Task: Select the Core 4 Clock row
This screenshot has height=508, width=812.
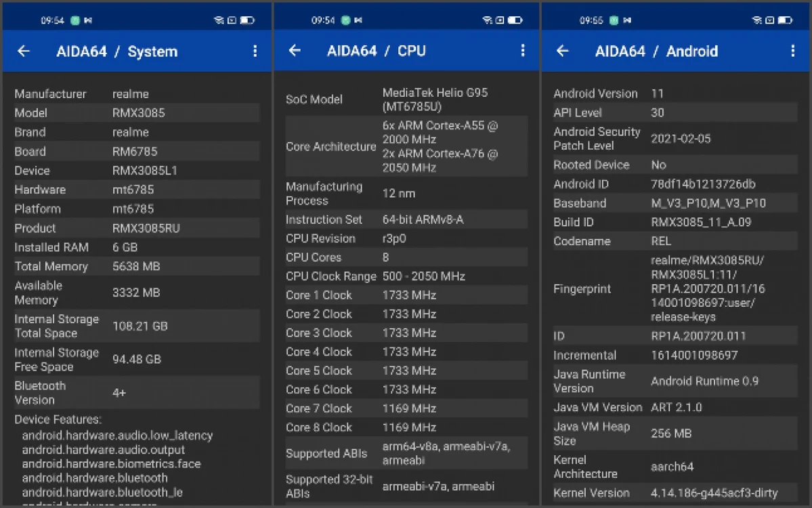Action: (x=406, y=352)
